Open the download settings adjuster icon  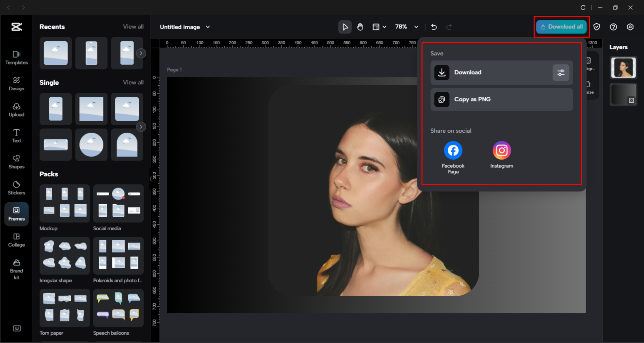[x=560, y=72]
